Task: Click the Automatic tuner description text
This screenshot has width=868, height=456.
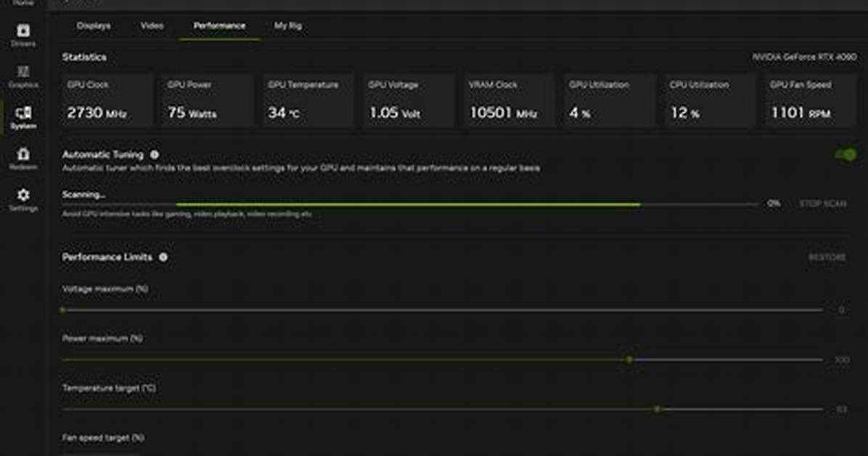Action: [301, 168]
